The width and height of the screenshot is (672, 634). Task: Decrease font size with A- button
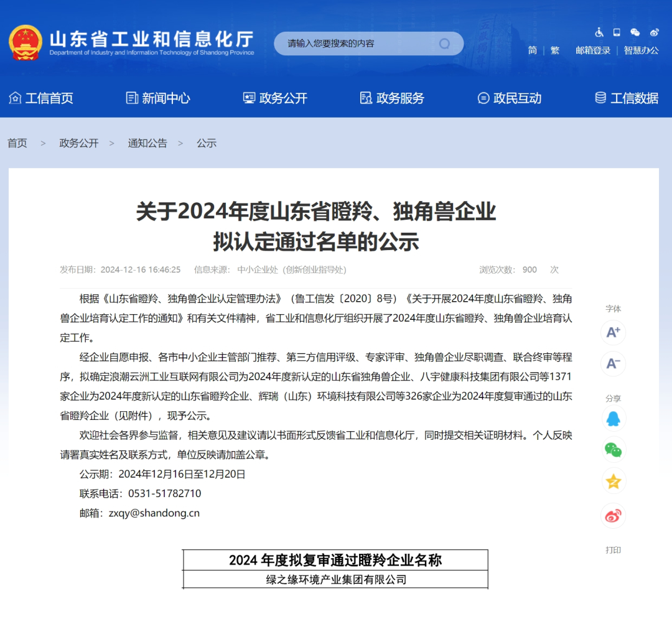(x=613, y=363)
